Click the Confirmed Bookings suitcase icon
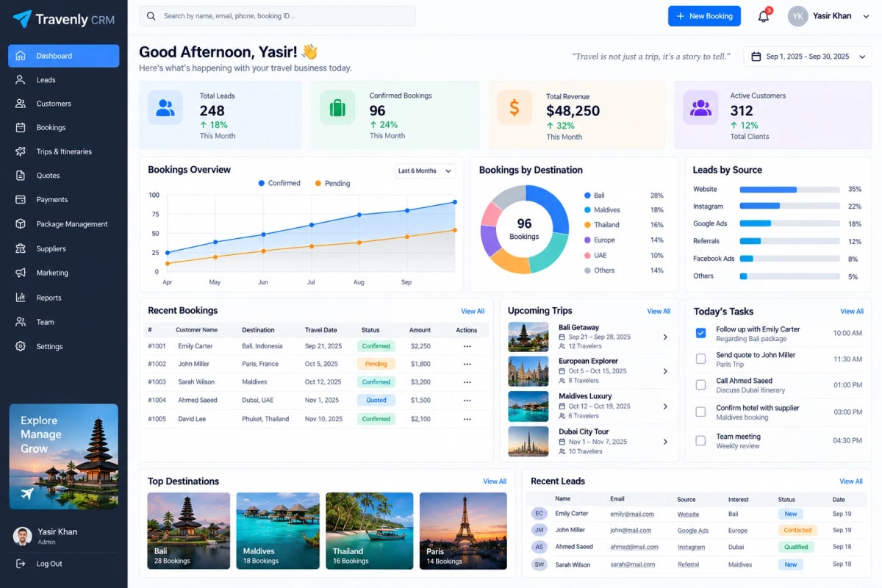 point(337,107)
